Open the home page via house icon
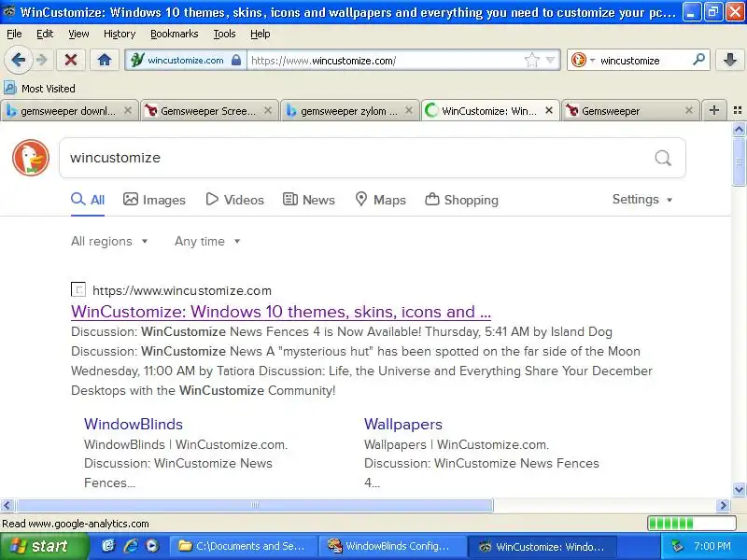747x560 pixels. (x=105, y=60)
